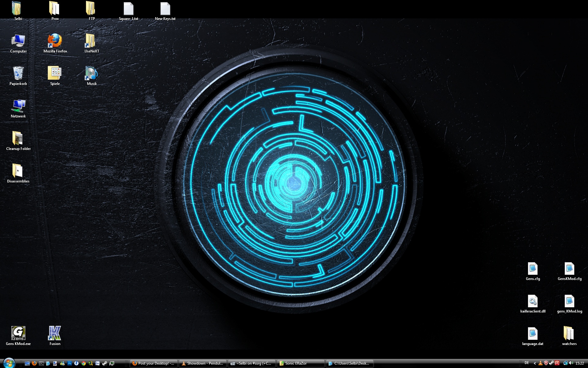Select the Musik shortcut icon

coord(92,76)
